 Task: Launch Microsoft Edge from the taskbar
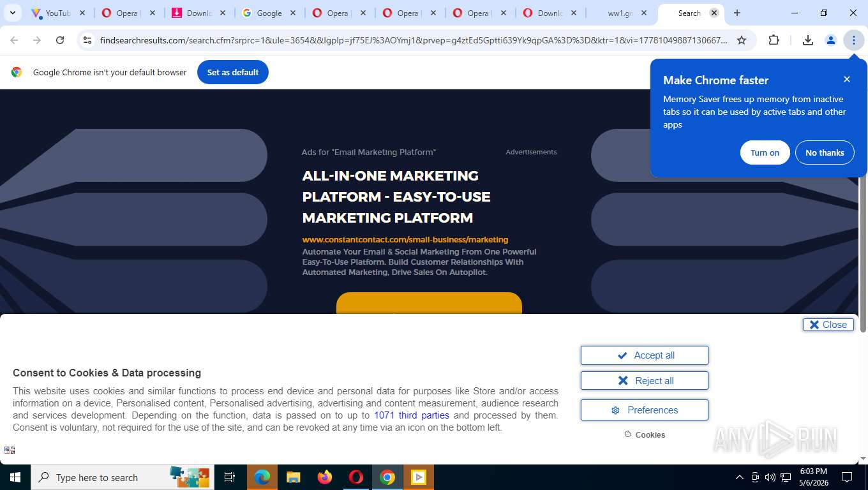262,477
